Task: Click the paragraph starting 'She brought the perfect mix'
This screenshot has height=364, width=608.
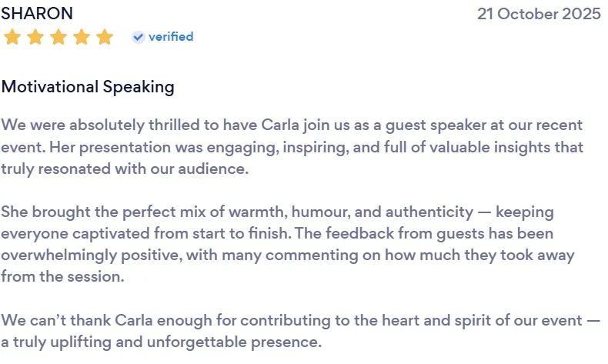Action: click(288, 244)
